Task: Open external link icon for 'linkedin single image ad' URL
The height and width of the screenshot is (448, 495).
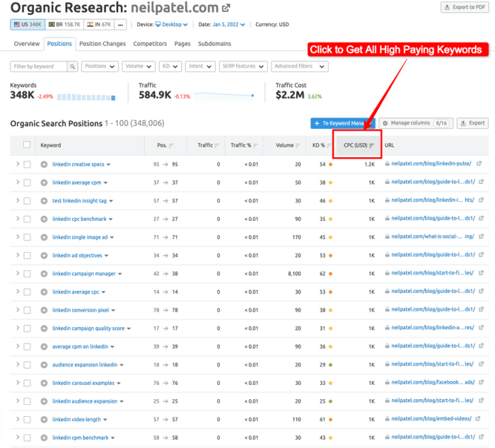Action: point(481,236)
